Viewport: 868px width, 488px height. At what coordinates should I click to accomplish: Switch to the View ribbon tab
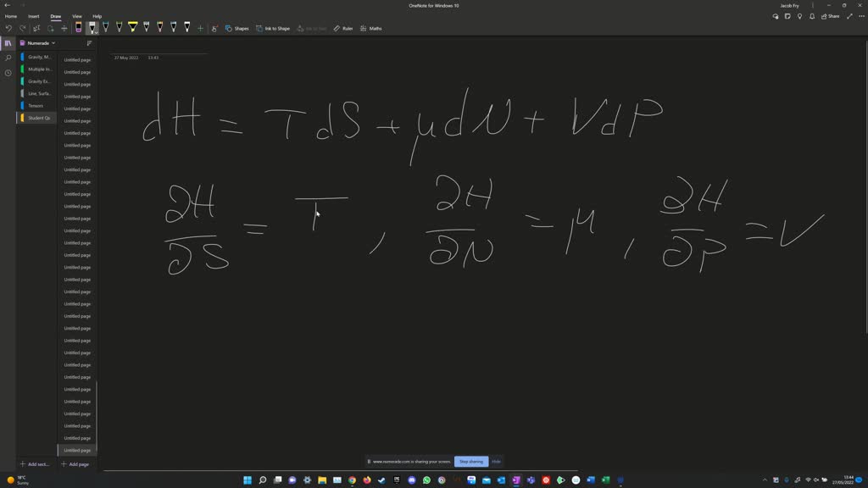coord(76,16)
